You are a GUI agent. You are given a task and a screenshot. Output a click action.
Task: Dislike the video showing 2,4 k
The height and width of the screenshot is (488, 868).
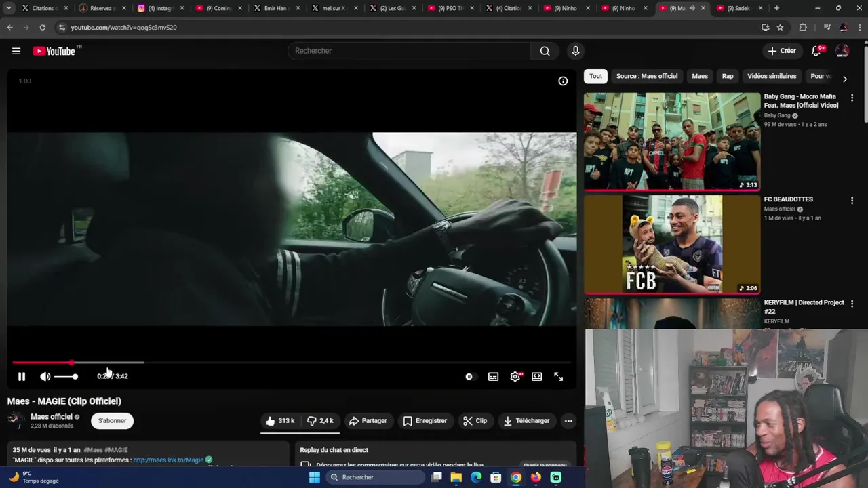click(320, 421)
